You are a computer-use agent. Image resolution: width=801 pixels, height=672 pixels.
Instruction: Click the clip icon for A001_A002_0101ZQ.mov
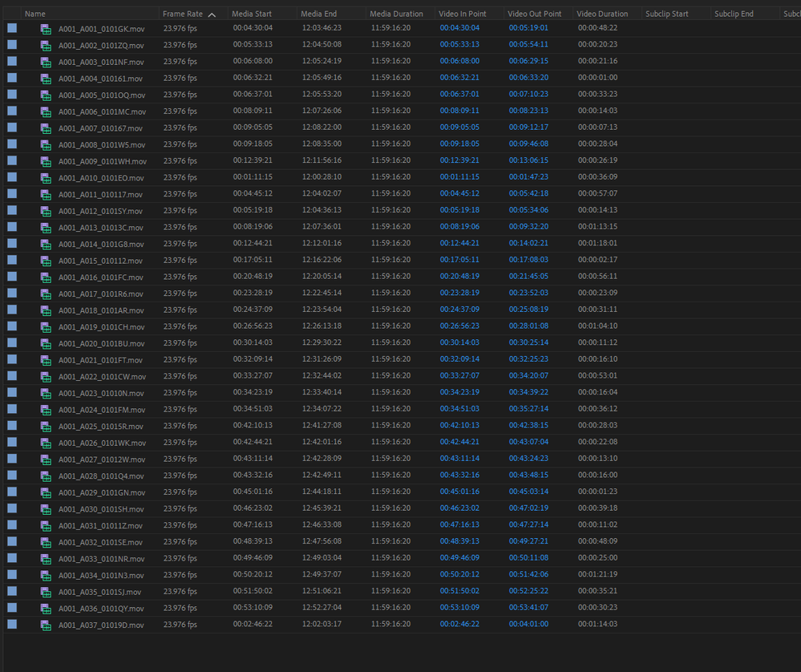pyautogui.click(x=46, y=46)
